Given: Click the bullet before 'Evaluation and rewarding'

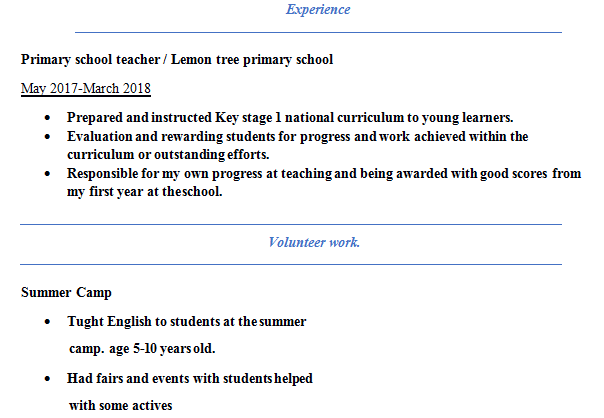Looking at the screenshot, I should click(50, 136).
